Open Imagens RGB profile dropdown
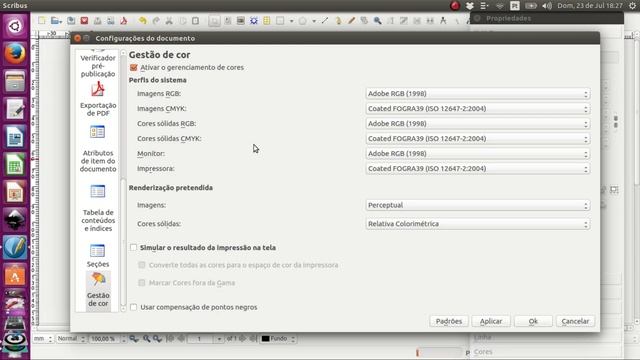The height and width of the screenshot is (360, 640). click(478, 93)
